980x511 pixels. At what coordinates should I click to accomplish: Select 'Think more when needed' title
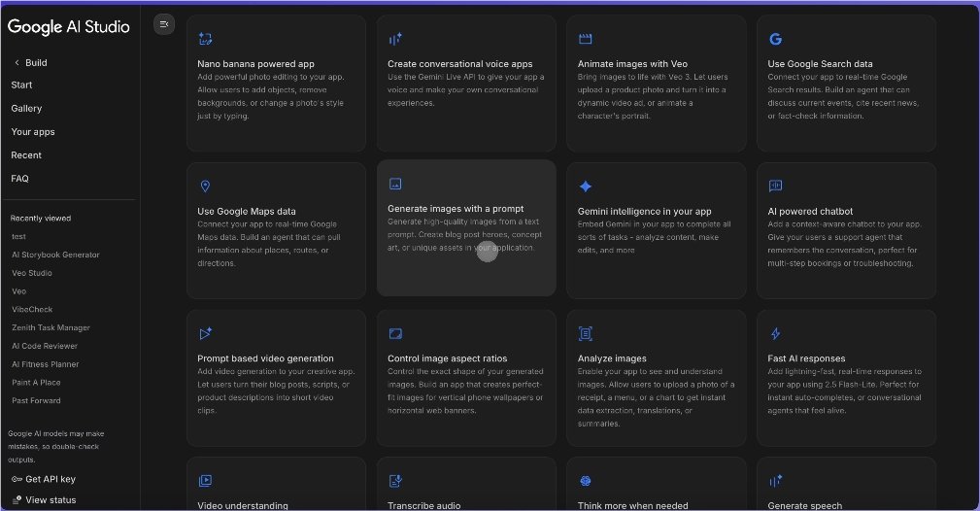click(x=632, y=505)
